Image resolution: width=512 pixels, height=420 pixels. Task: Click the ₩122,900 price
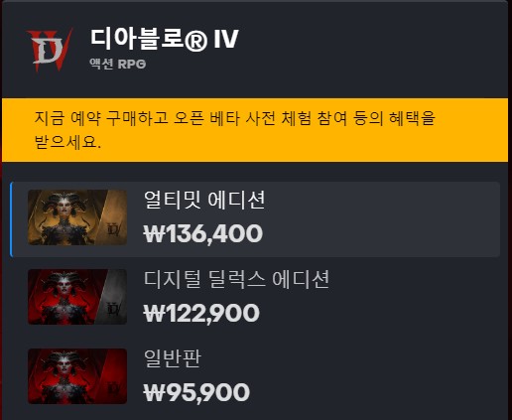[201, 313]
